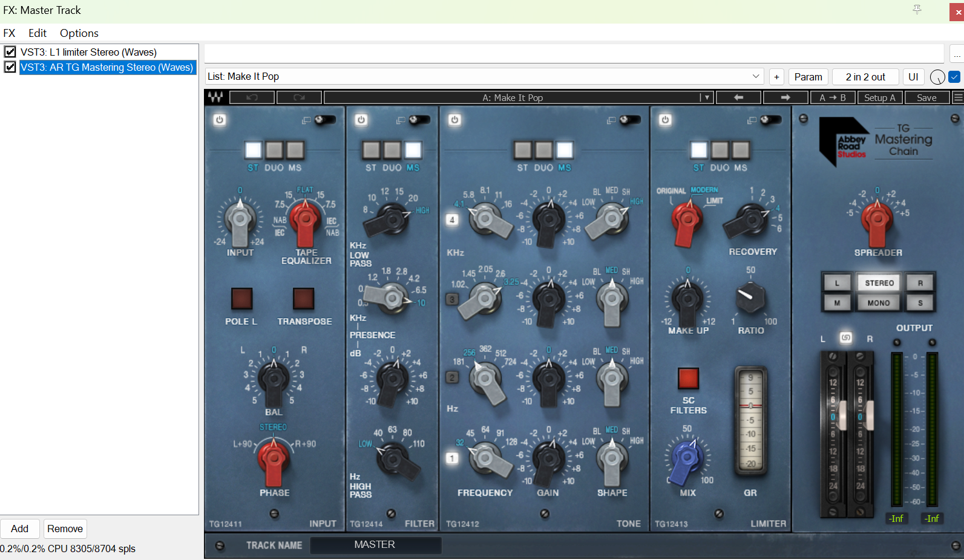964x560 pixels.
Task: Flip the Input module toggle switch
Action: (x=326, y=120)
